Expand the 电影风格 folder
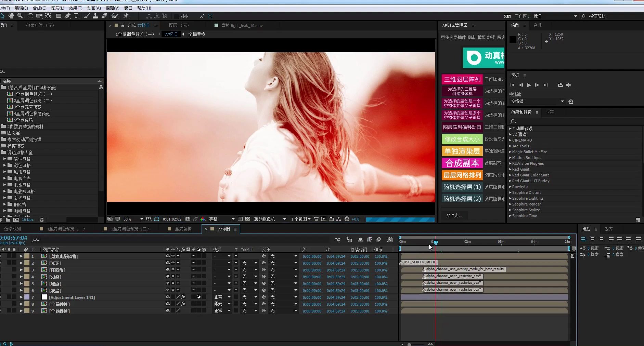The height and width of the screenshot is (346, 644). click(x=5, y=185)
